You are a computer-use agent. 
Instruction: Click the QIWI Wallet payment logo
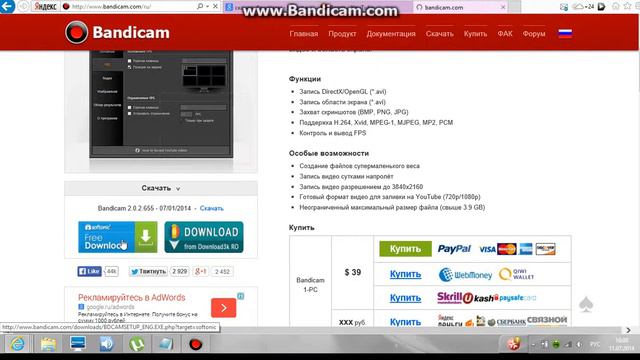click(x=516, y=274)
